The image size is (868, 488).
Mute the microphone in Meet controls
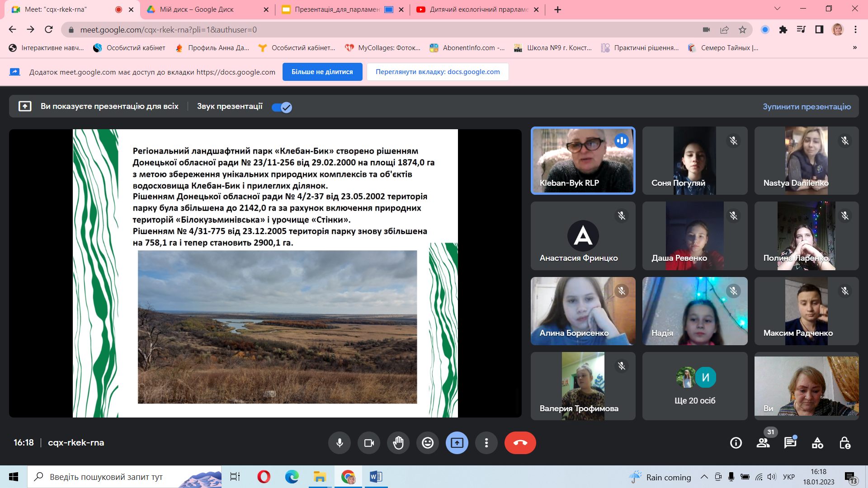tap(340, 443)
